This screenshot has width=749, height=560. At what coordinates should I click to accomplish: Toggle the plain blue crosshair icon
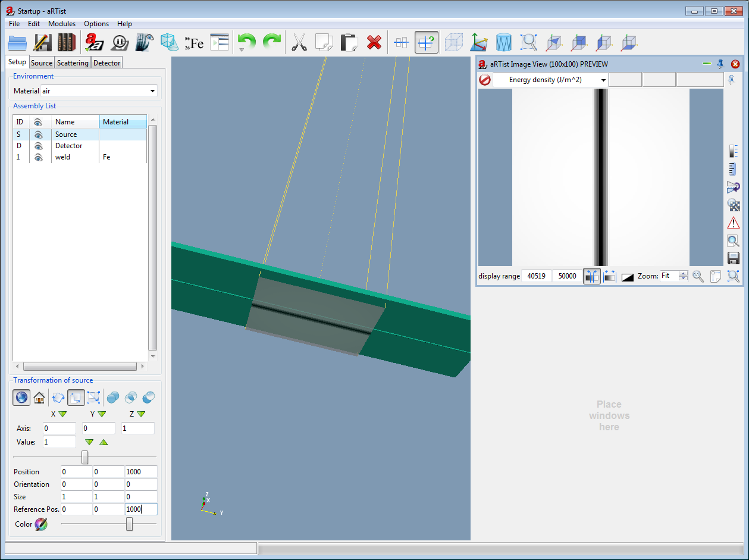click(402, 42)
